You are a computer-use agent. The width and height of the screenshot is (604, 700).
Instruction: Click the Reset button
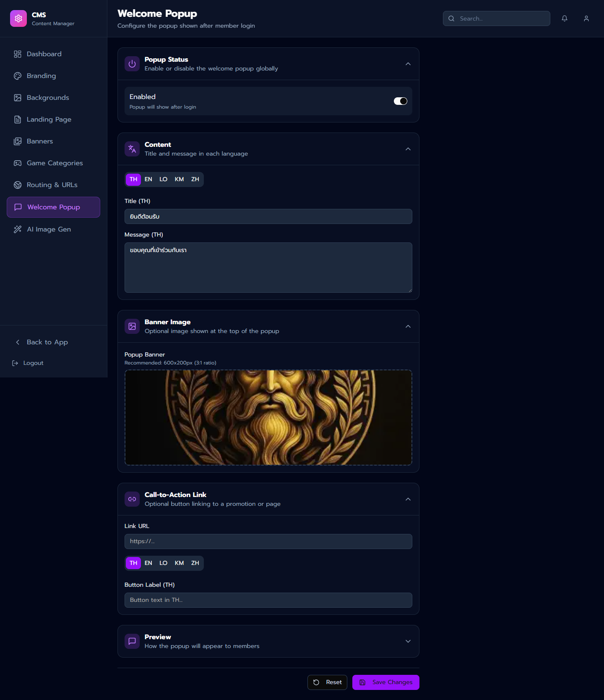coord(328,682)
